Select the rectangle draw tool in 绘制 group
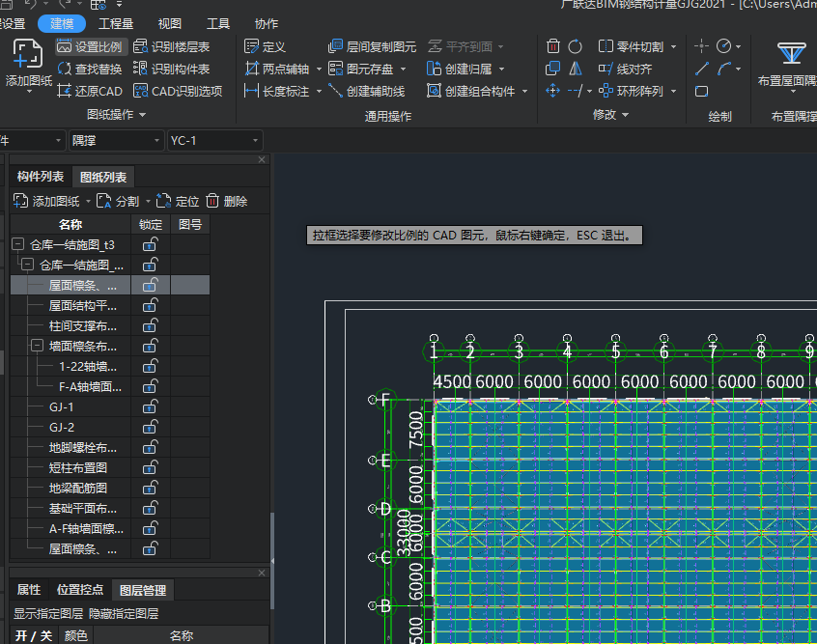 [x=702, y=91]
